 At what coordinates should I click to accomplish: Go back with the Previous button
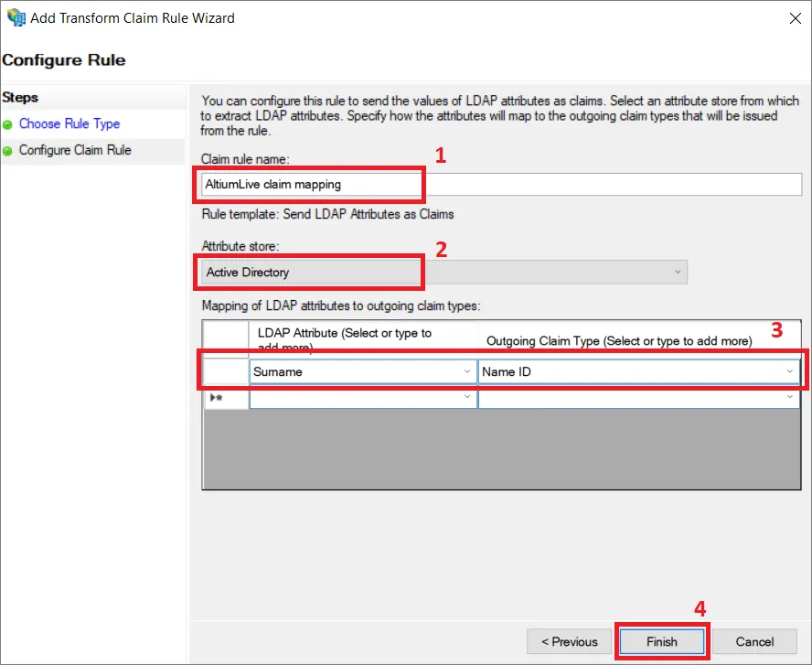(570, 641)
